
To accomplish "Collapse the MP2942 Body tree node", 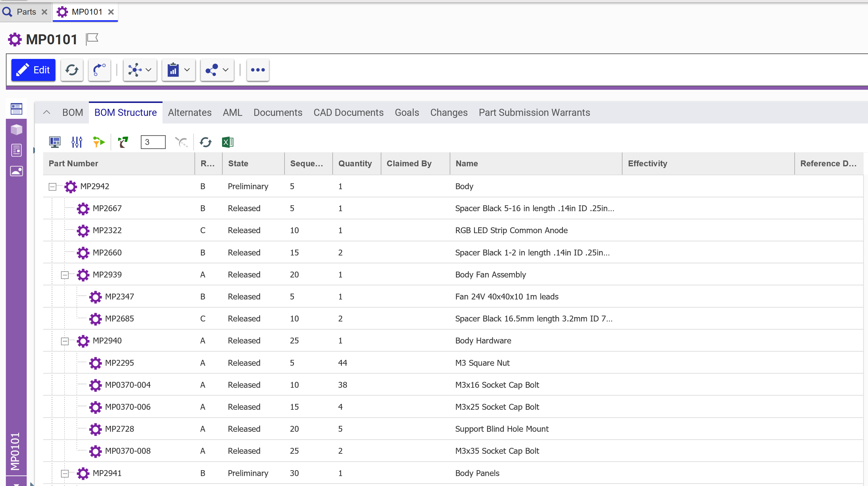I will (x=52, y=187).
